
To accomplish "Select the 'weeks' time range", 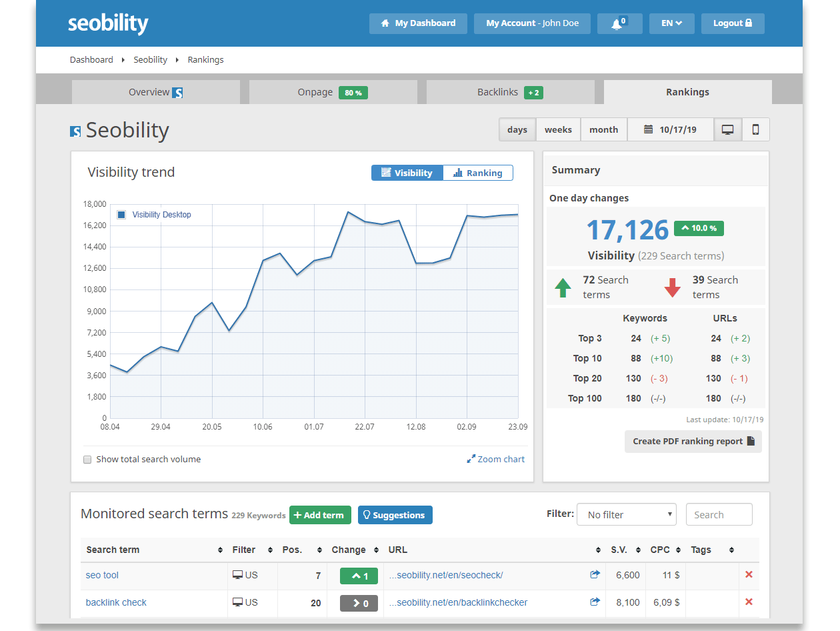I will pos(558,129).
